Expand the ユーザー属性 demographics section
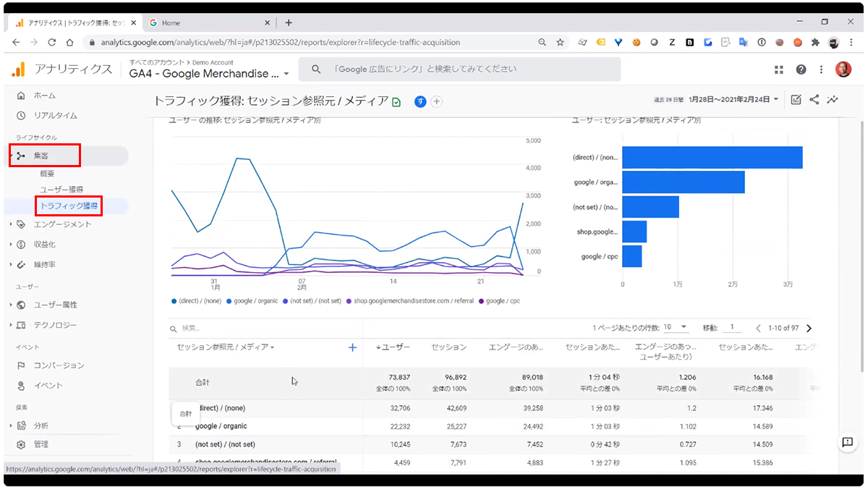This screenshot has height=490, width=868. [55, 305]
